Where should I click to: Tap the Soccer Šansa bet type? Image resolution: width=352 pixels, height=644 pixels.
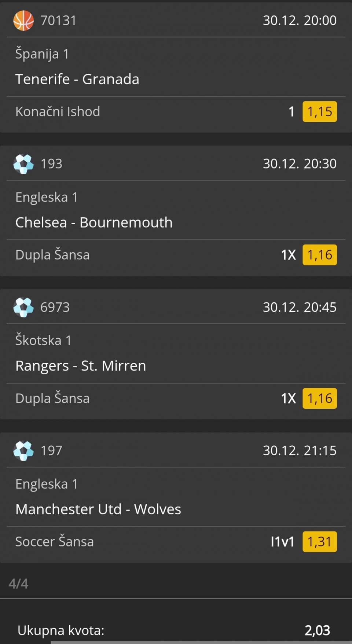point(54,541)
